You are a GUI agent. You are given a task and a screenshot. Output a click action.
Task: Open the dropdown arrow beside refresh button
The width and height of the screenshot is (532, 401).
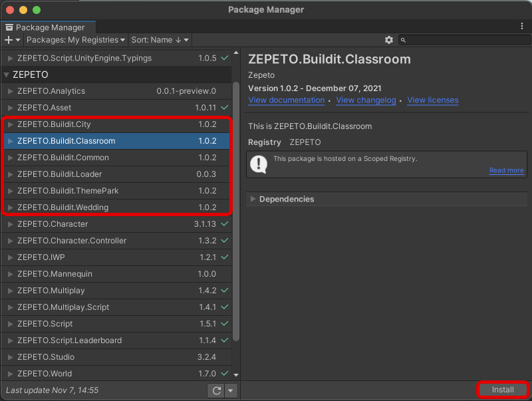[231, 390]
